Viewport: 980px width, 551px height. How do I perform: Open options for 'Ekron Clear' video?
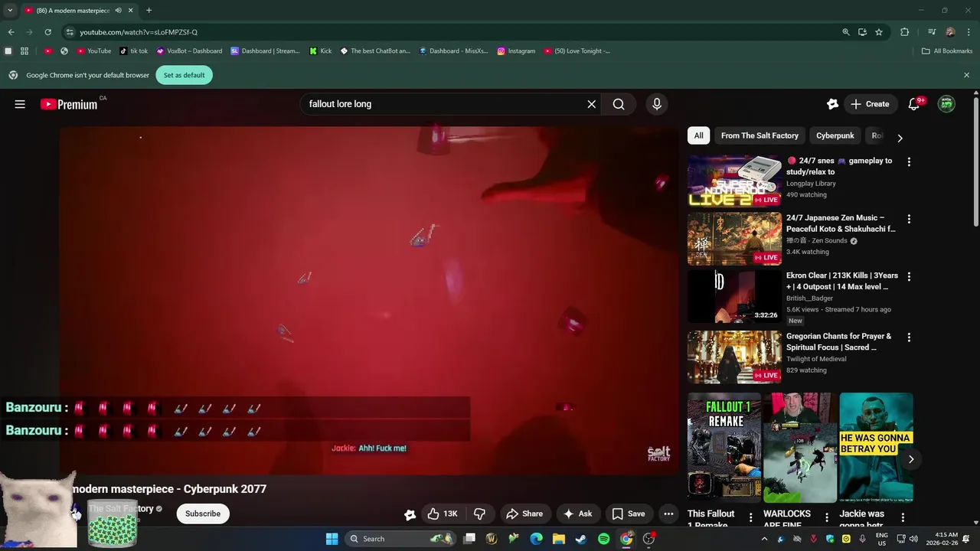pos(909,276)
